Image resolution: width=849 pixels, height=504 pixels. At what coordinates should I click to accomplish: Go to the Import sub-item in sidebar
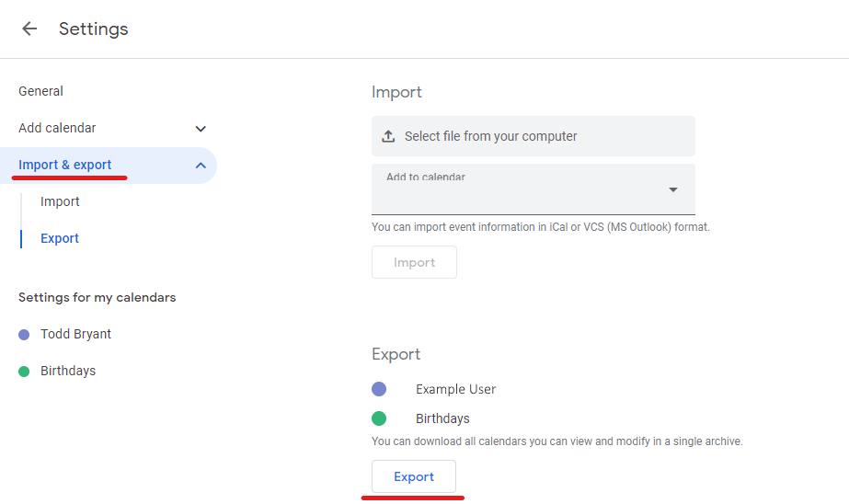[60, 201]
